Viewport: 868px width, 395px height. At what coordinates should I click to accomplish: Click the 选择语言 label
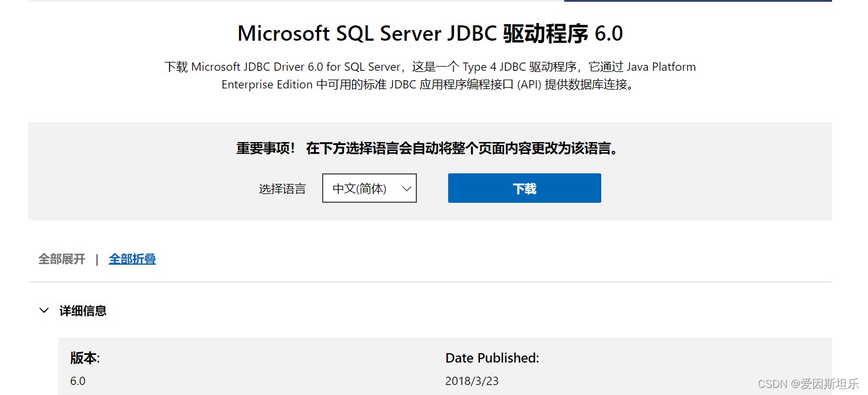pos(283,189)
